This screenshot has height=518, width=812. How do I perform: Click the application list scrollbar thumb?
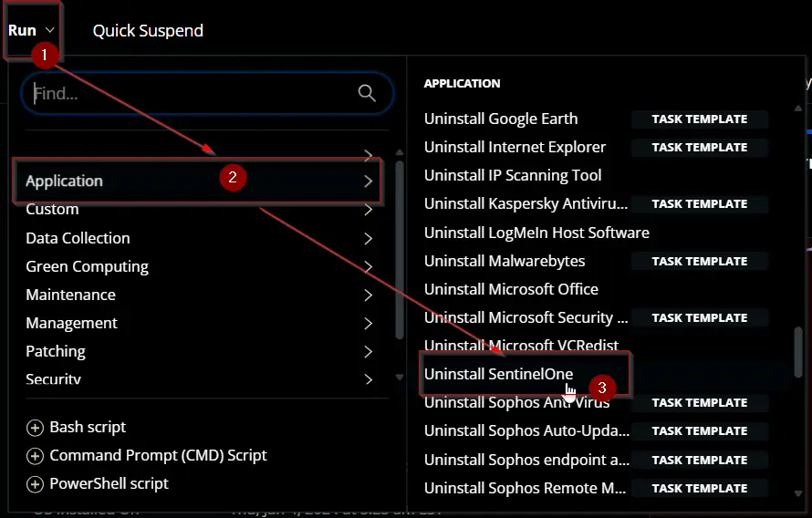[x=798, y=352]
